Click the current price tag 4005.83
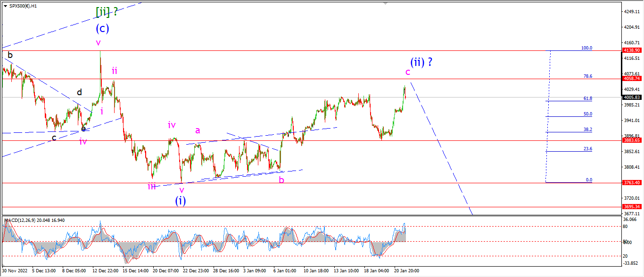The image size is (644, 277). coord(632,97)
